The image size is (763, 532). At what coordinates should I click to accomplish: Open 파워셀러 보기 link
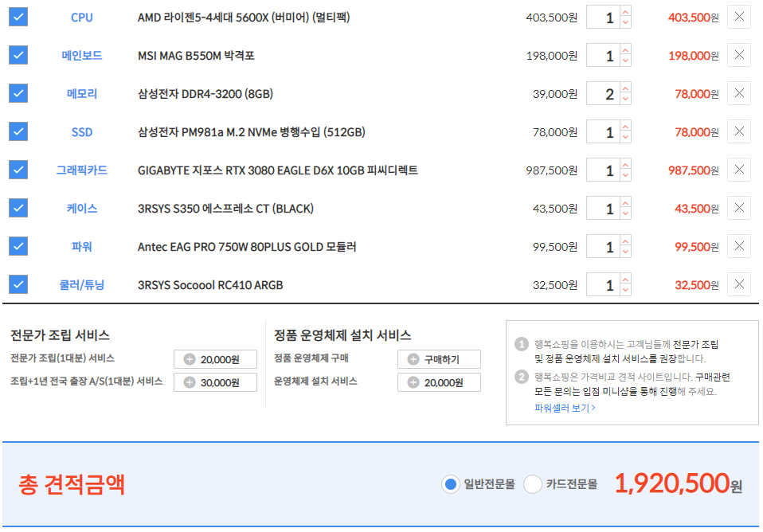565,408
